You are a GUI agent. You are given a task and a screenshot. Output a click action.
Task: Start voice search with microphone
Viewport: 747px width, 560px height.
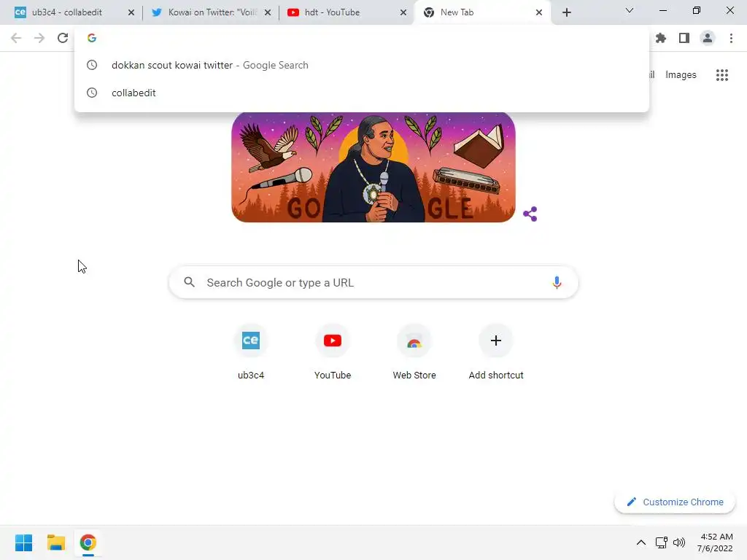(x=557, y=282)
